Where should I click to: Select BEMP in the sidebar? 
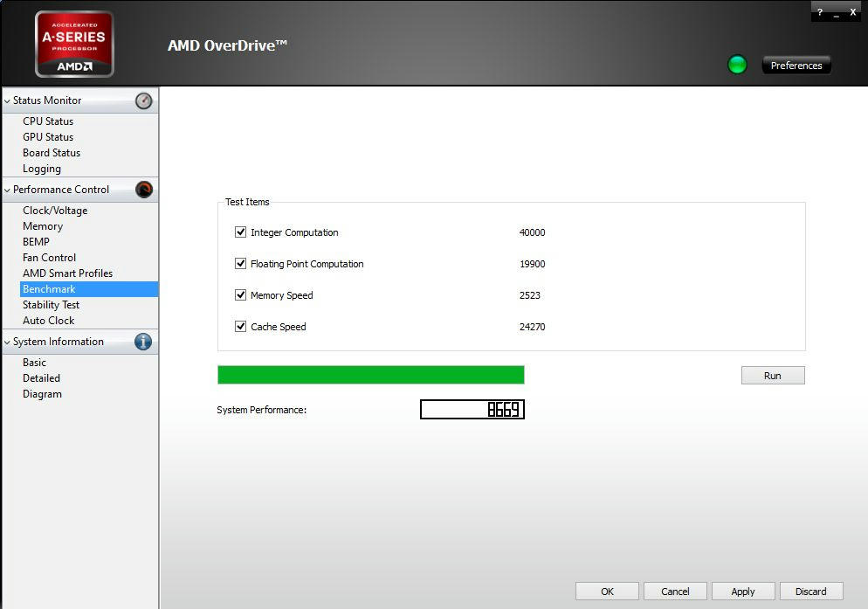tap(36, 242)
